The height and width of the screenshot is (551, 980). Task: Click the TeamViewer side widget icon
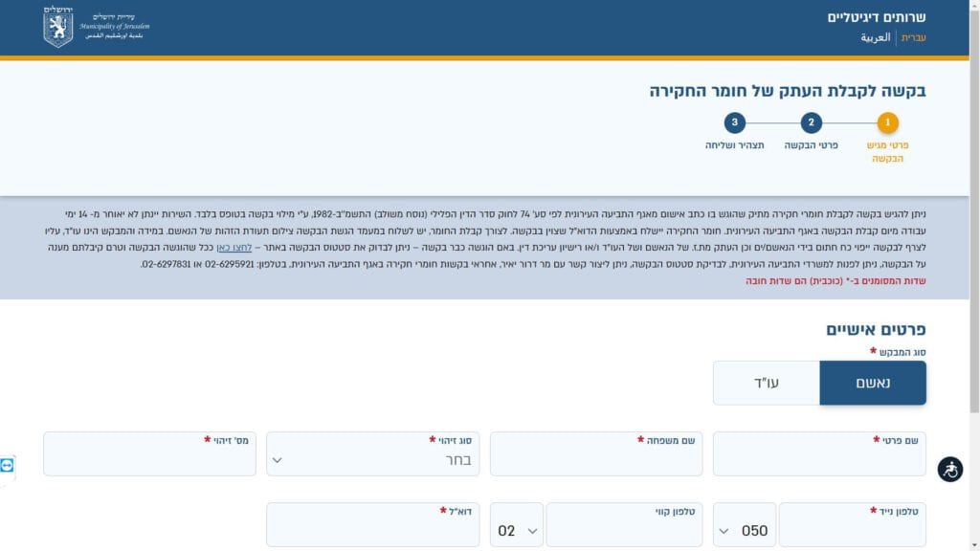(8, 465)
